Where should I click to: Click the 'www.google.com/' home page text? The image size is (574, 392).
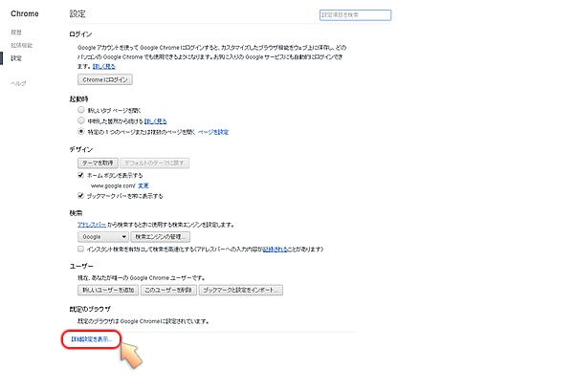point(113,185)
